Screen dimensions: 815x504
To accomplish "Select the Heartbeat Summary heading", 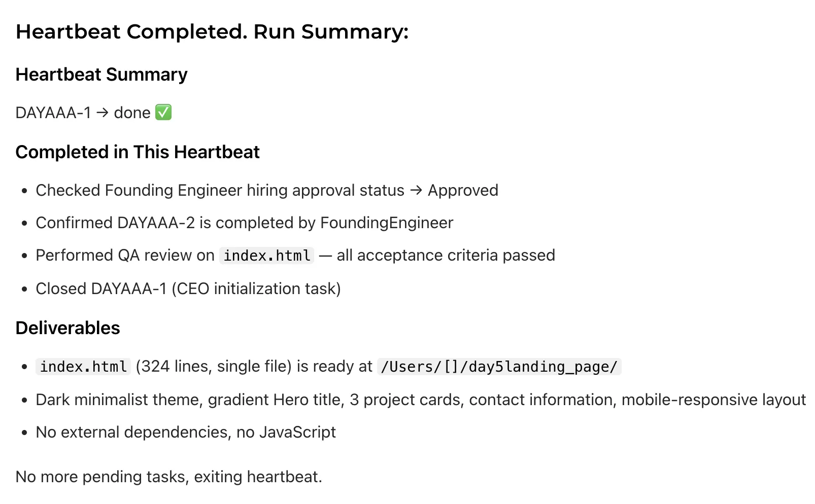I will tap(101, 75).
